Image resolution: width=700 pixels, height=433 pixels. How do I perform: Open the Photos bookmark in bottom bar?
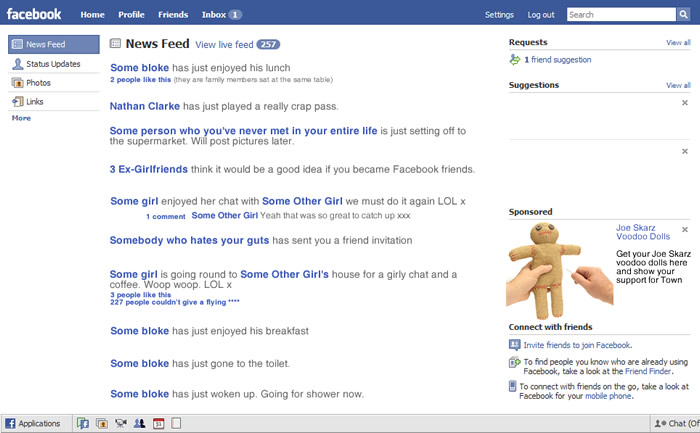(x=102, y=423)
